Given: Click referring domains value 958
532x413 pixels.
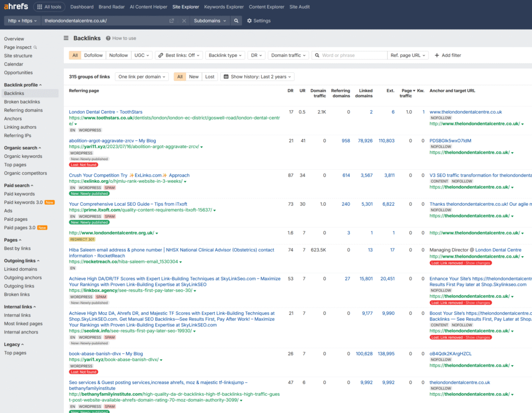Looking at the screenshot, I should click(x=345, y=141).
